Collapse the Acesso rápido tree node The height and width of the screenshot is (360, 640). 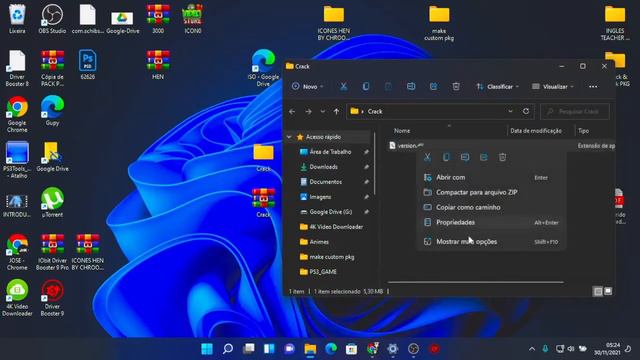[289, 137]
